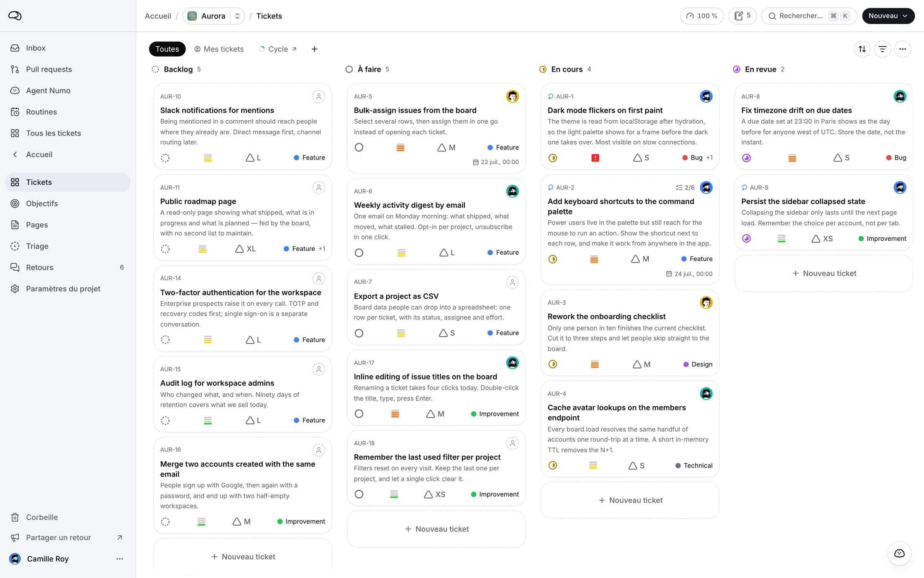Viewport: 924px width, 578px height.
Task: Open the drafts counter showing 5
Action: (742, 16)
